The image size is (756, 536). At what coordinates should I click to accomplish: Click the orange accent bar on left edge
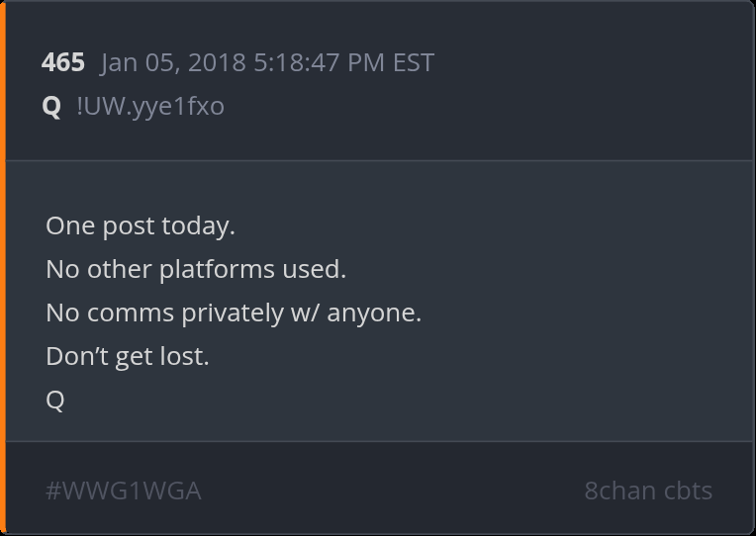pyautogui.click(x=3, y=268)
